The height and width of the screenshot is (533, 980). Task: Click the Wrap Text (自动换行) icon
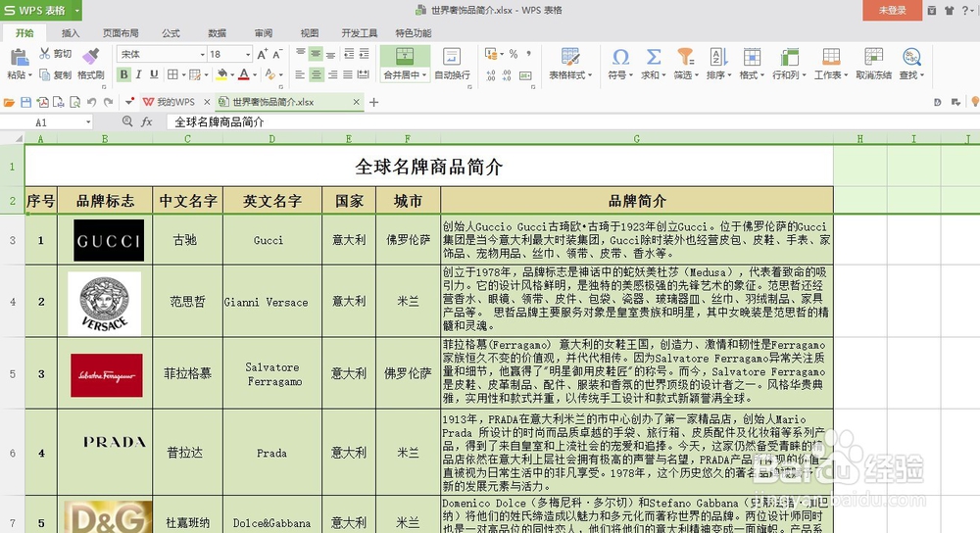point(452,56)
